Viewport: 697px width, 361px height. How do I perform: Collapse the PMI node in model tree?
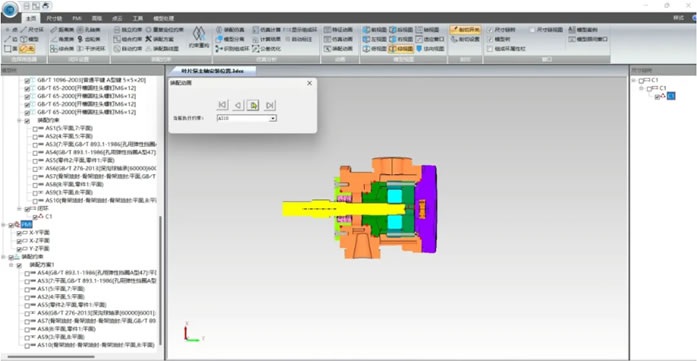4,225
